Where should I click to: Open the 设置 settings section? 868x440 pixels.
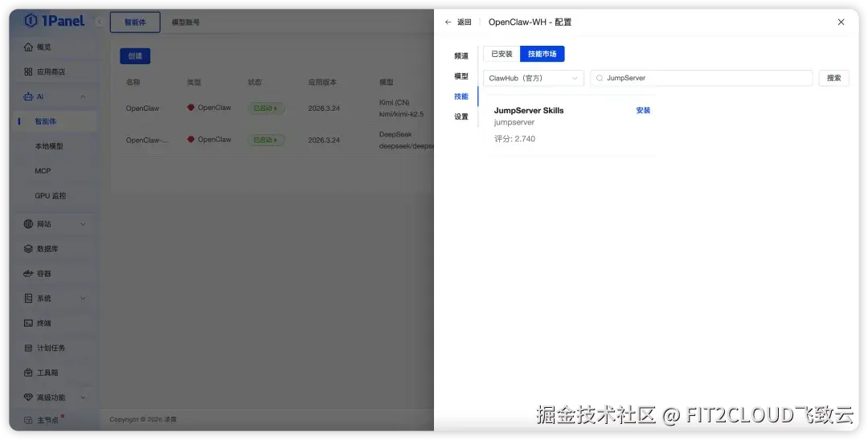461,116
